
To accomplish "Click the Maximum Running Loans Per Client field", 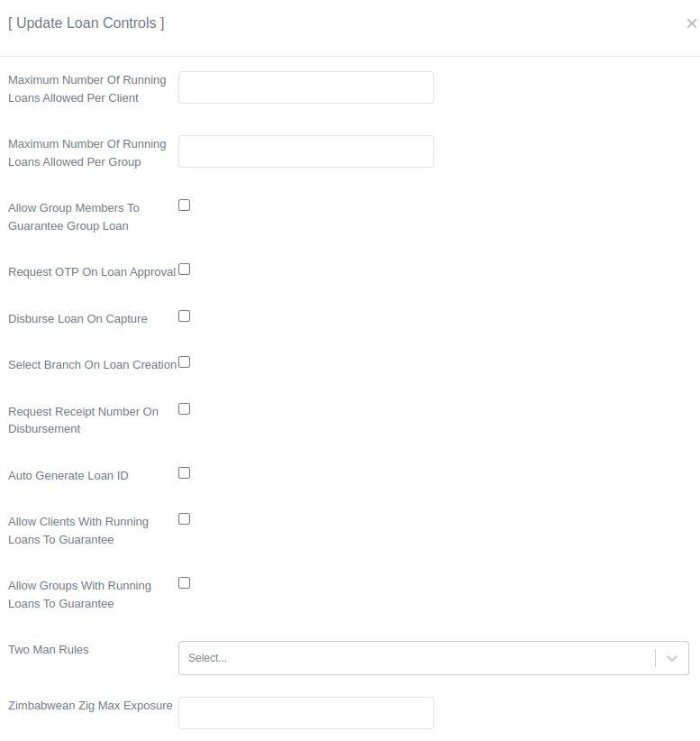I will pos(305,87).
